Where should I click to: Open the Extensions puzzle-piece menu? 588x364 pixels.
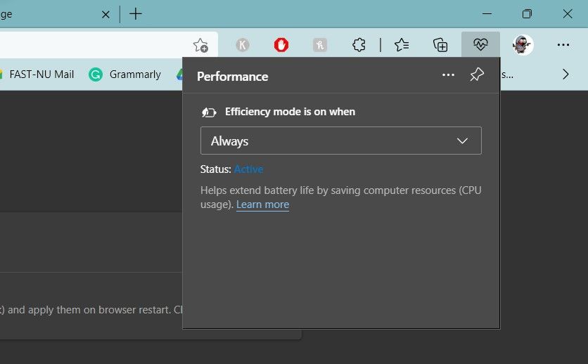(x=359, y=45)
